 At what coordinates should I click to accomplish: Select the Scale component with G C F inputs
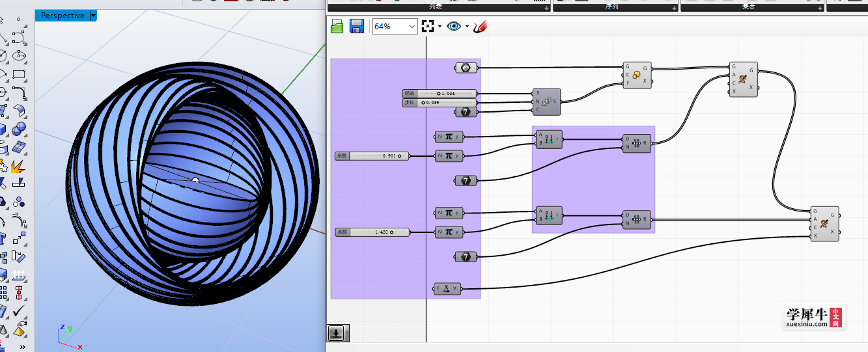[637, 75]
